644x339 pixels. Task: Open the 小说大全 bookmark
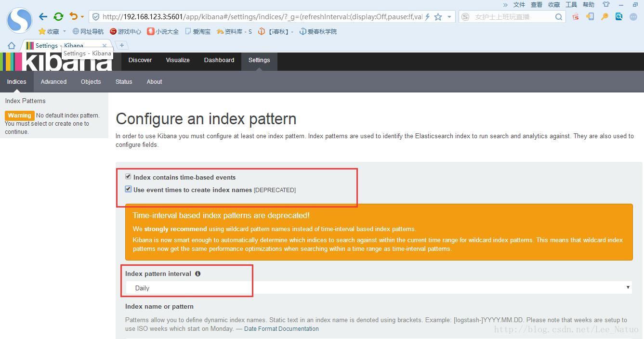(163, 31)
